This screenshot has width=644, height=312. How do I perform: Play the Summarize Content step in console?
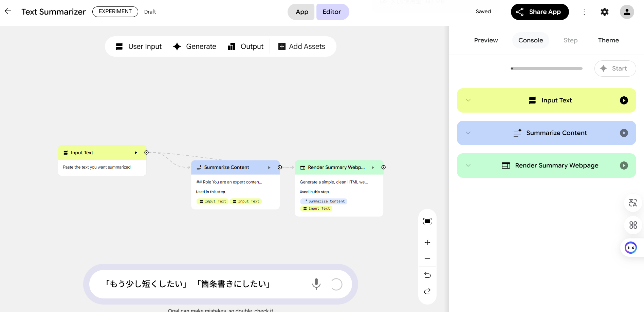(624, 133)
